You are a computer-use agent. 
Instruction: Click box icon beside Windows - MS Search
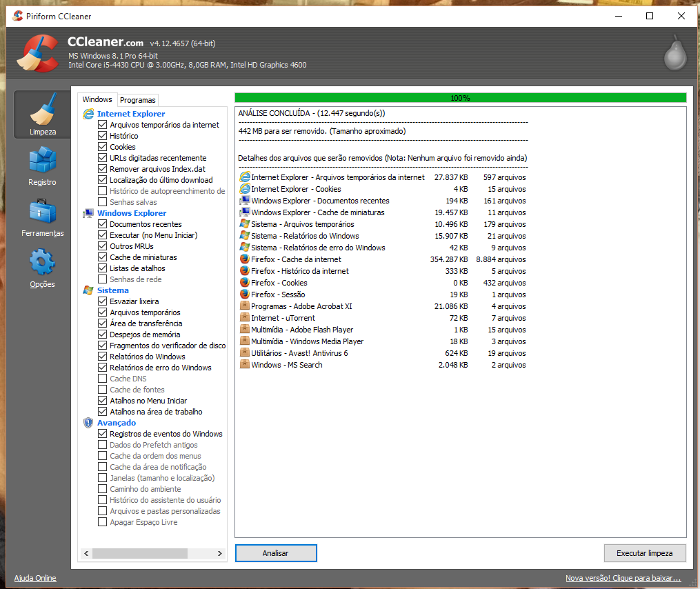click(245, 364)
